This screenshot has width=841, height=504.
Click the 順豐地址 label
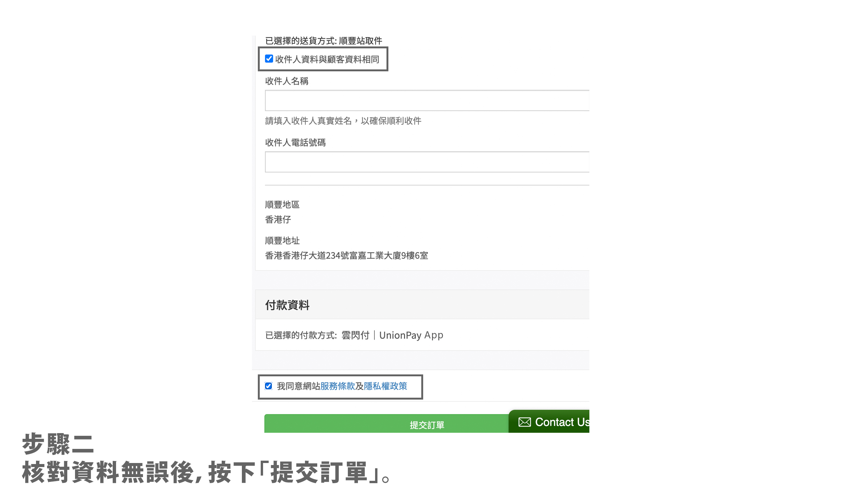[x=282, y=241]
